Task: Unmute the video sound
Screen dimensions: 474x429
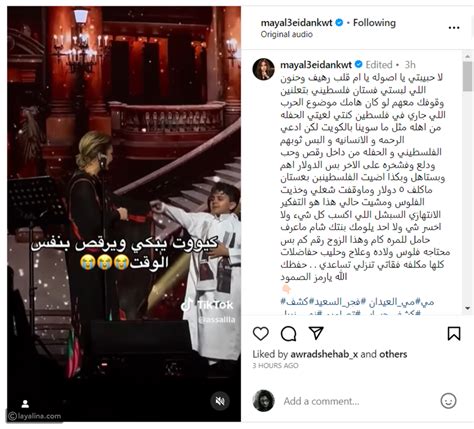Action: [220, 401]
